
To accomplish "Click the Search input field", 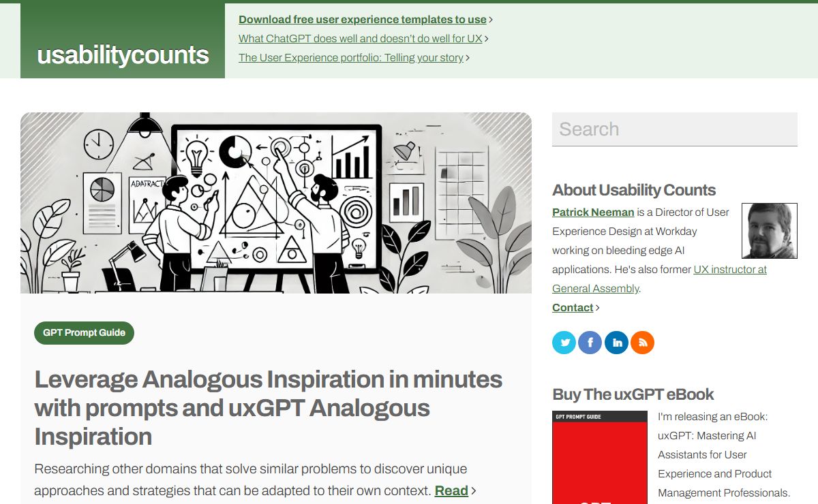I will coord(675,129).
